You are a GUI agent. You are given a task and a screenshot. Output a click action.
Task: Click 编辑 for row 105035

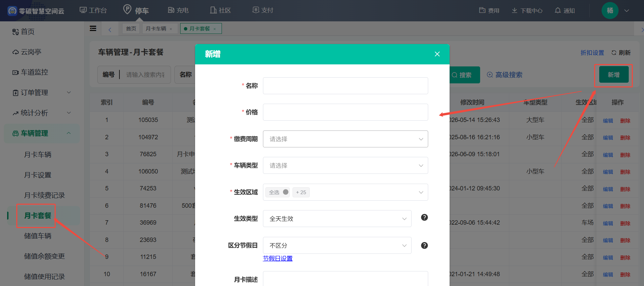pos(608,121)
